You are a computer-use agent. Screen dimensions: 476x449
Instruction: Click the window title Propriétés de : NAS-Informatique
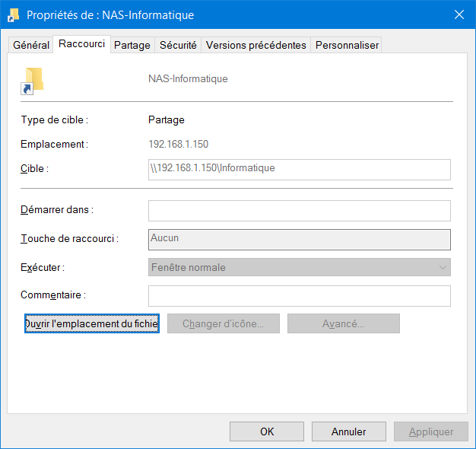(x=110, y=15)
